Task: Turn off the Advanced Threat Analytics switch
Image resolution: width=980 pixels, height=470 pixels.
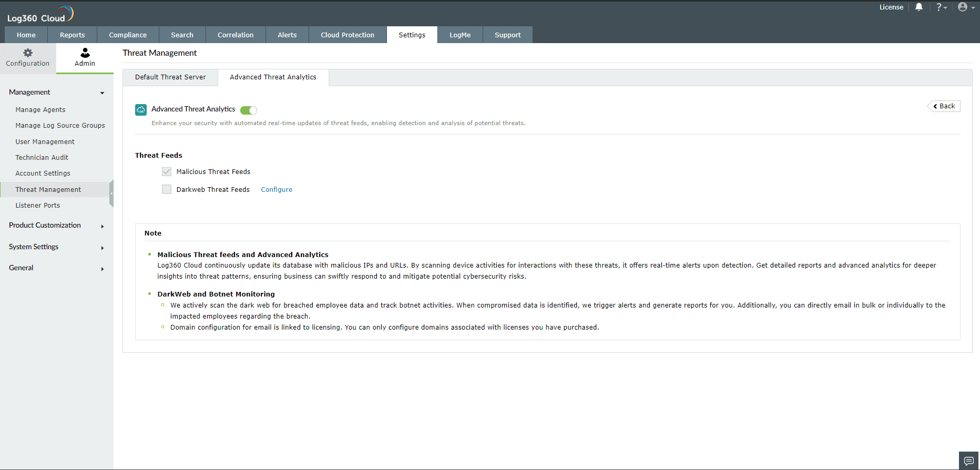Action: point(249,110)
